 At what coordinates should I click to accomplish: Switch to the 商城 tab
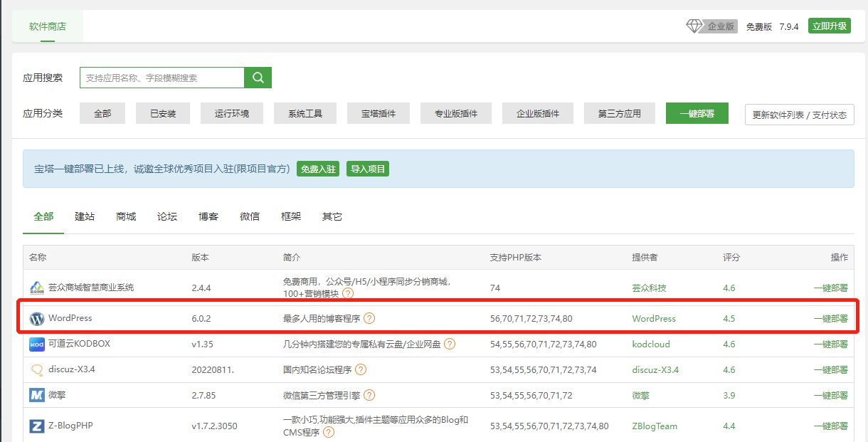pos(126,216)
